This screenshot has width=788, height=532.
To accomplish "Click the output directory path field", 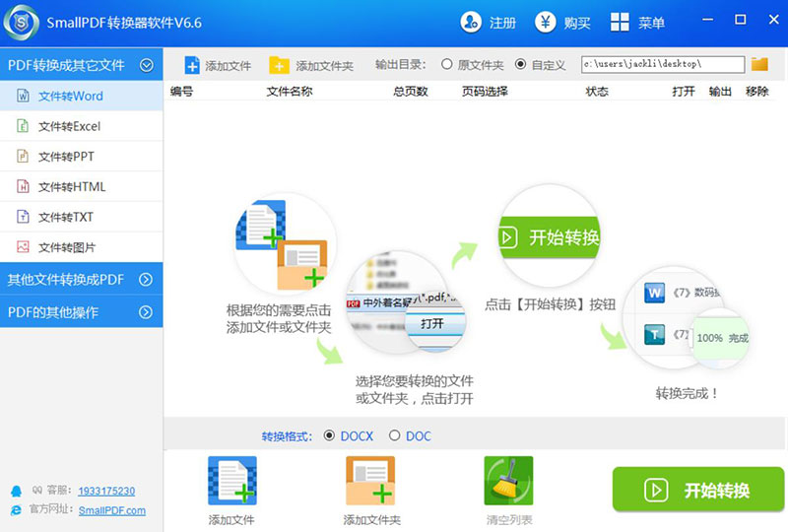I will pyautogui.click(x=663, y=64).
